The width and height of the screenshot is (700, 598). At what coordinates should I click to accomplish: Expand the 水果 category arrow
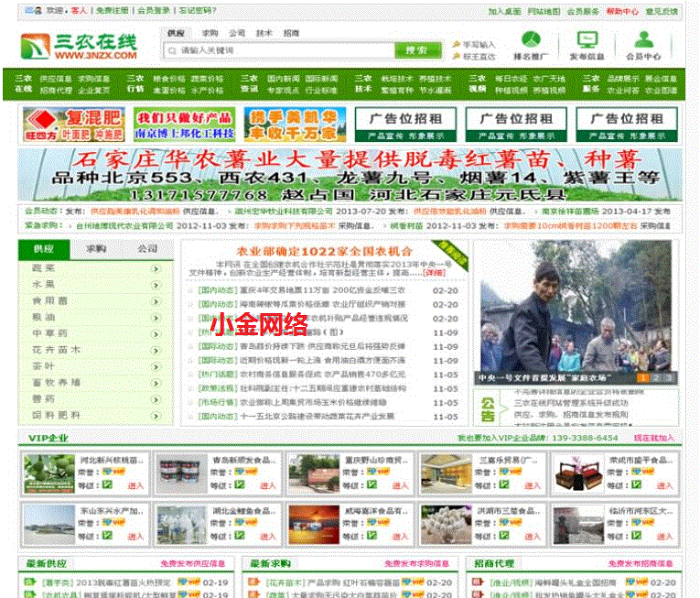click(x=156, y=285)
